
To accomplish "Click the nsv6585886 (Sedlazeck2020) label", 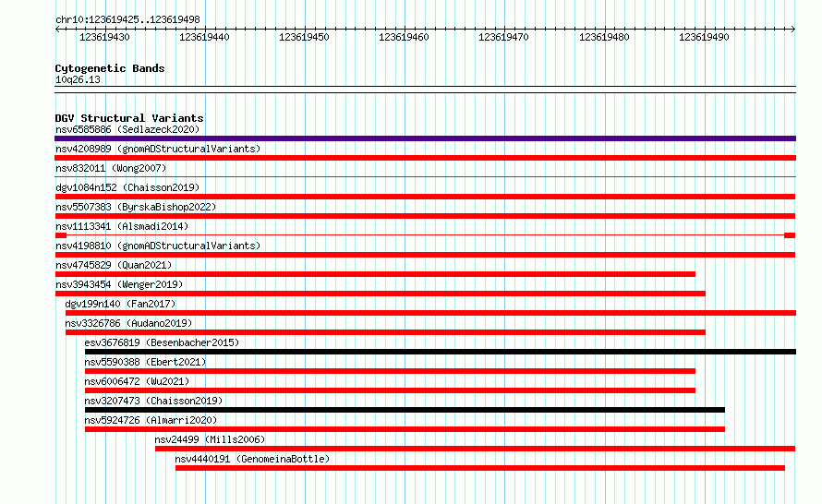I will click(127, 129).
